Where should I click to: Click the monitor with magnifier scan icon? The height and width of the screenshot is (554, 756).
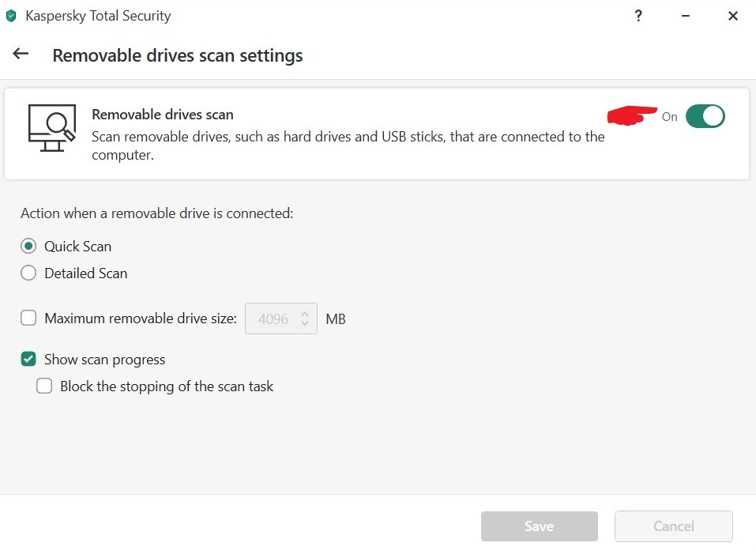[x=52, y=126]
